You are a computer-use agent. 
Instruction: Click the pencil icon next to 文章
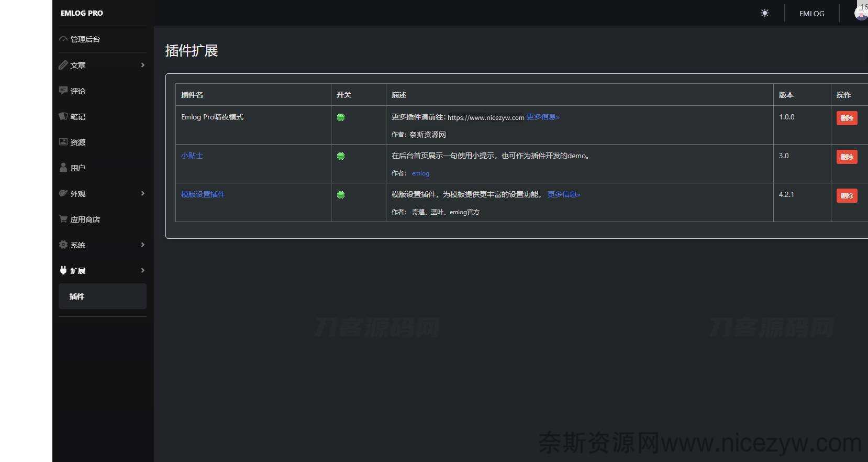tap(63, 65)
